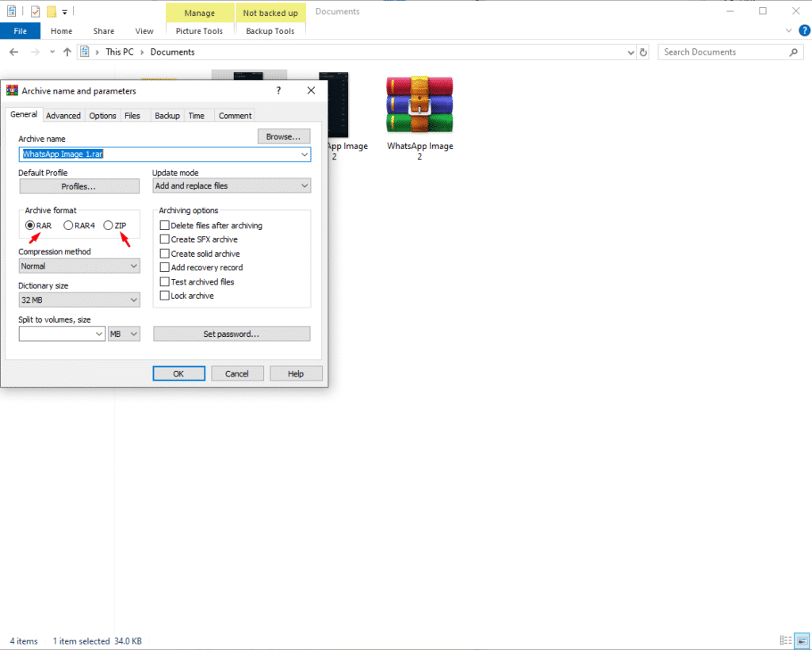The image size is (812, 650).
Task: Open WhatsApp Image 2 WinRAR archive icon
Action: 419,104
